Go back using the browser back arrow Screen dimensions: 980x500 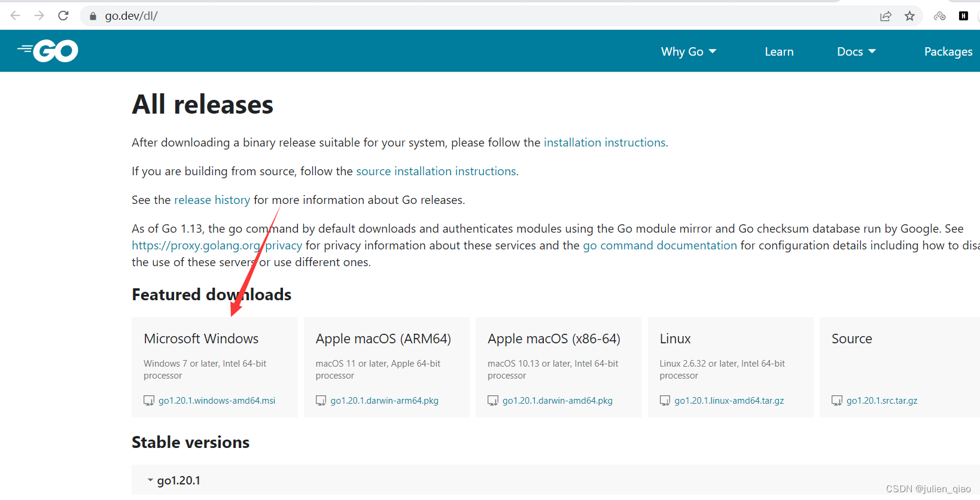click(x=16, y=16)
